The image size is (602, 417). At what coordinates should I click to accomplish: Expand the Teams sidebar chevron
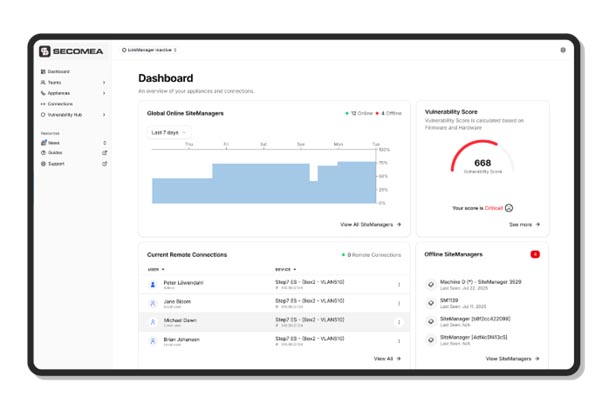pos(104,83)
